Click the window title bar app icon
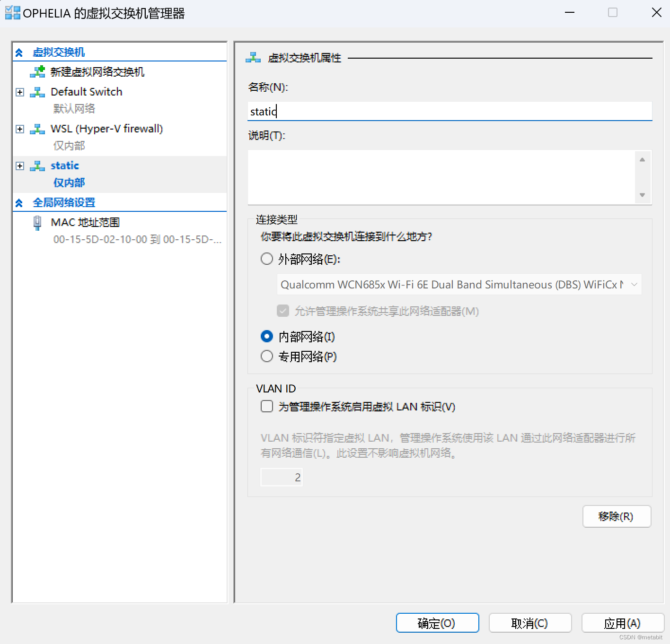The image size is (670, 644). pyautogui.click(x=12, y=13)
